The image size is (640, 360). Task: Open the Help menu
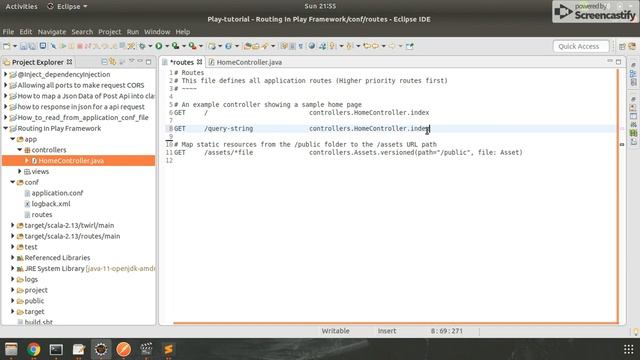pyautogui.click(x=182, y=32)
